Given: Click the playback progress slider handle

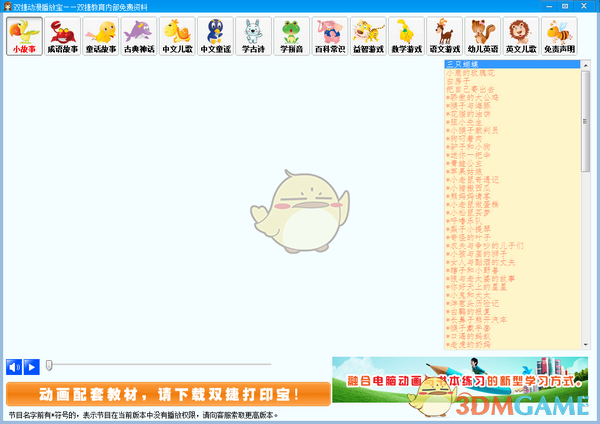Looking at the screenshot, I should coord(49,365).
